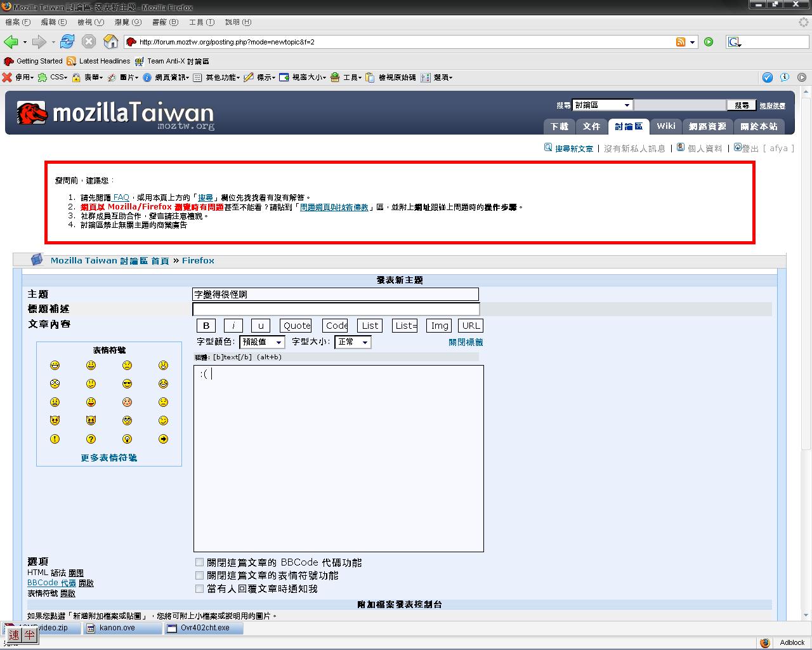The image size is (812, 650).
Task: Expand the 表單 forms toolbar menu
Action: (88, 77)
